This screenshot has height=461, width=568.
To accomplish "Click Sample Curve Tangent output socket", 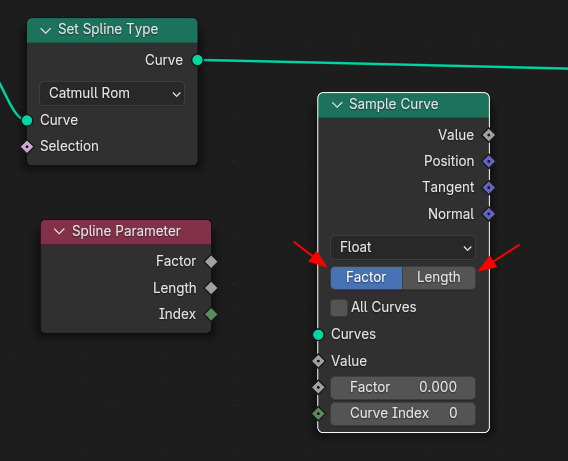I will pos(489,188).
